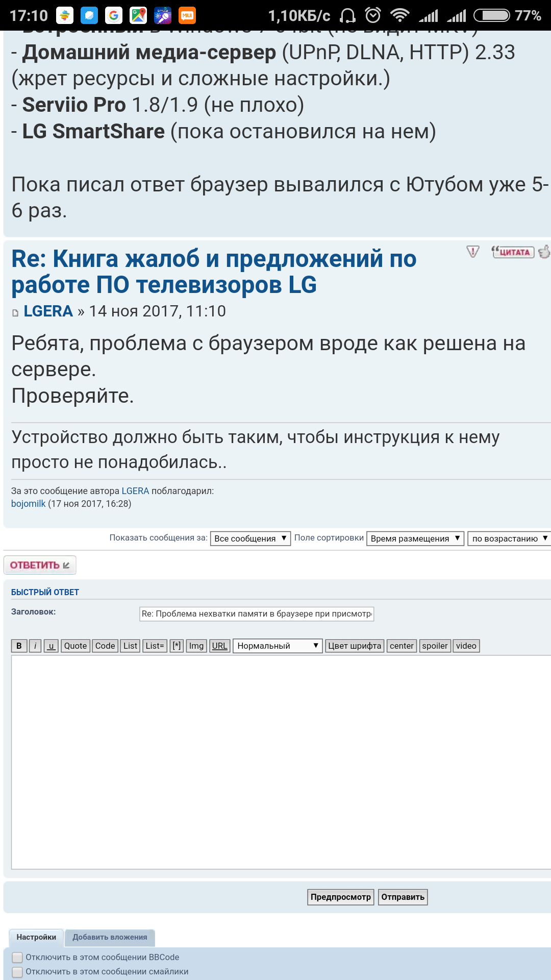Check Отключить в этом сообщении BBCode
Image resolution: width=551 pixels, height=980 pixels.
coord(17,958)
